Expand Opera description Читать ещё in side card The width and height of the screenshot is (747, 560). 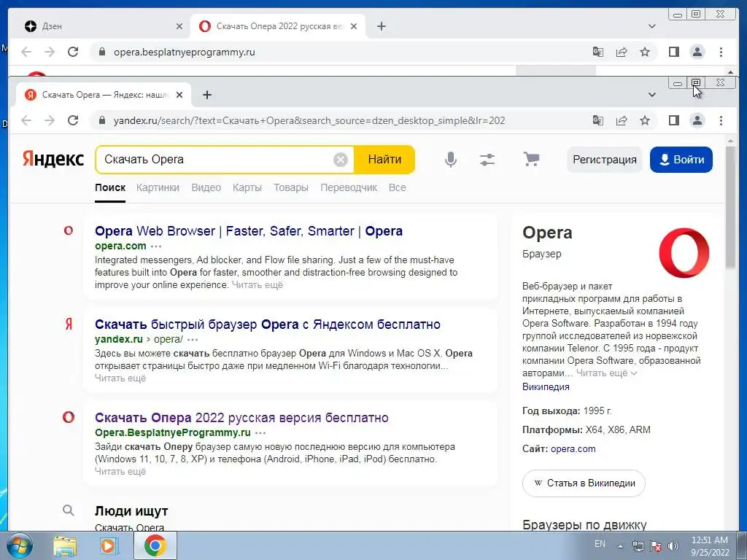click(606, 373)
